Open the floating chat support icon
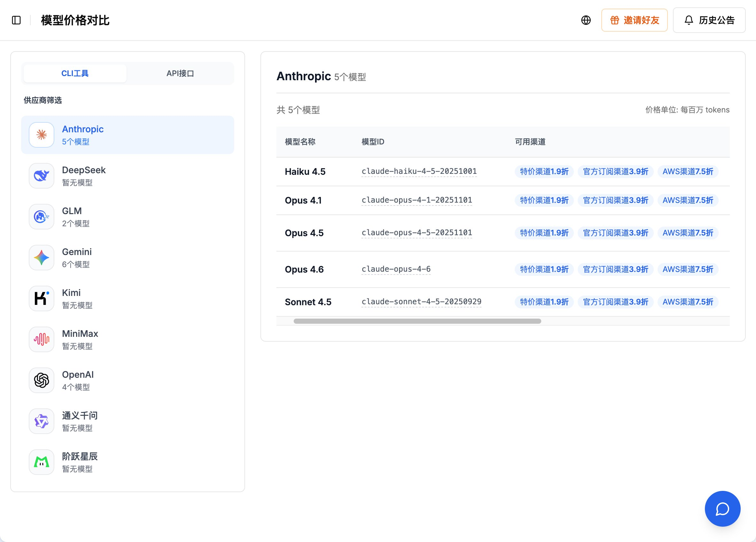 click(x=722, y=508)
